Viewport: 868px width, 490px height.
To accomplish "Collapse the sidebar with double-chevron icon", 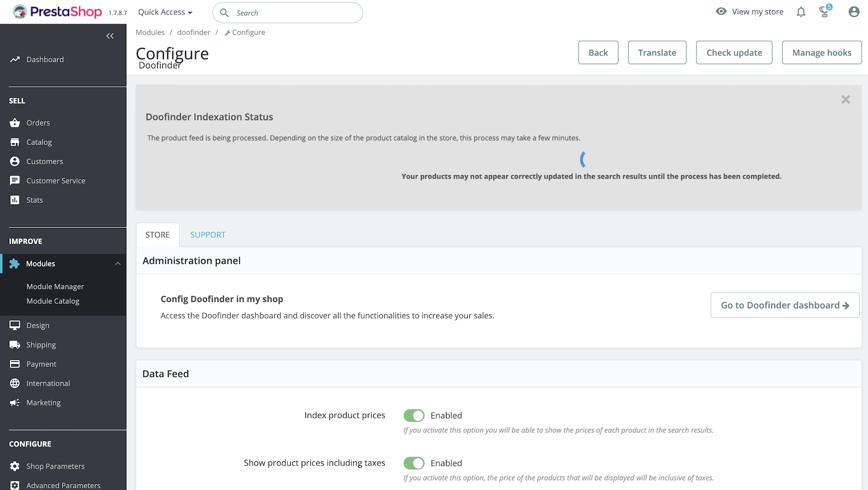I will [110, 36].
